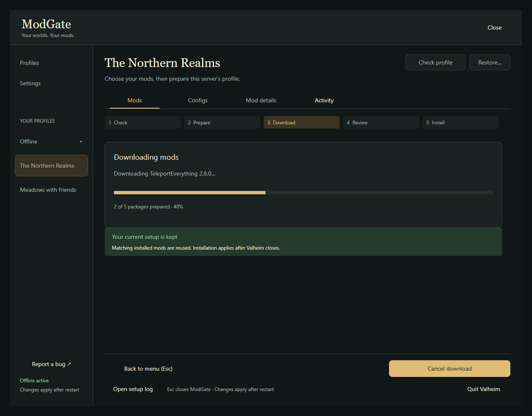This screenshot has width=532, height=416.
Task: Open the Mod details tab
Action: pyautogui.click(x=261, y=100)
